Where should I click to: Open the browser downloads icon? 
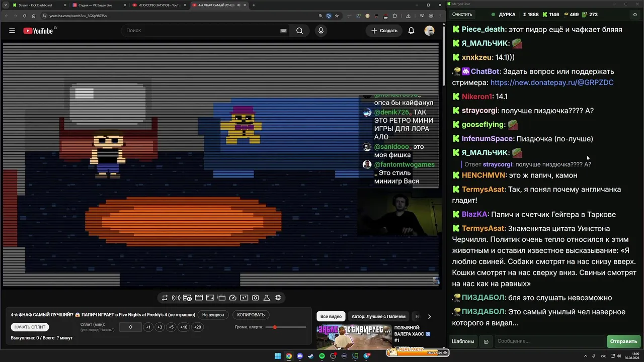click(x=409, y=16)
